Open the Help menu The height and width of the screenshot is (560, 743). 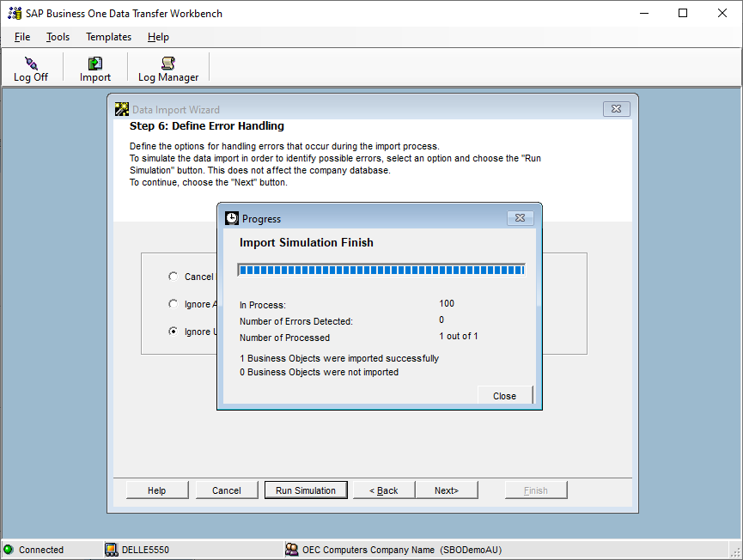click(x=158, y=37)
